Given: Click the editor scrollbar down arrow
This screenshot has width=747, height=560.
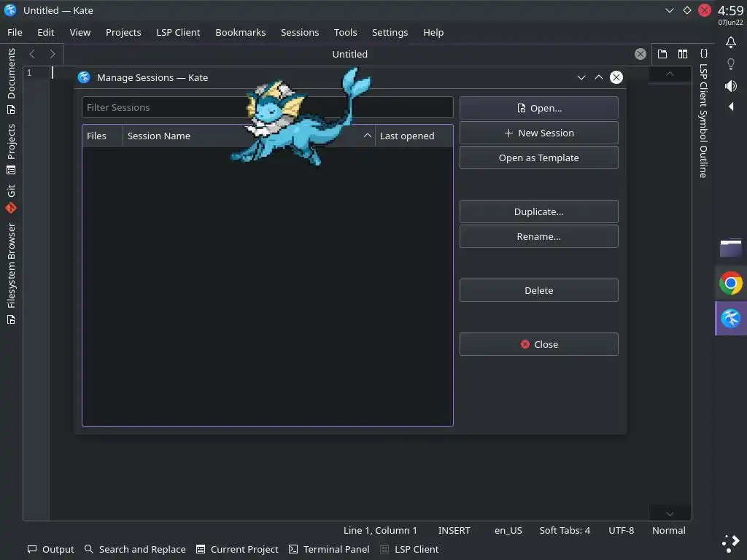Looking at the screenshot, I should pyautogui.click(x=670, y=514).
